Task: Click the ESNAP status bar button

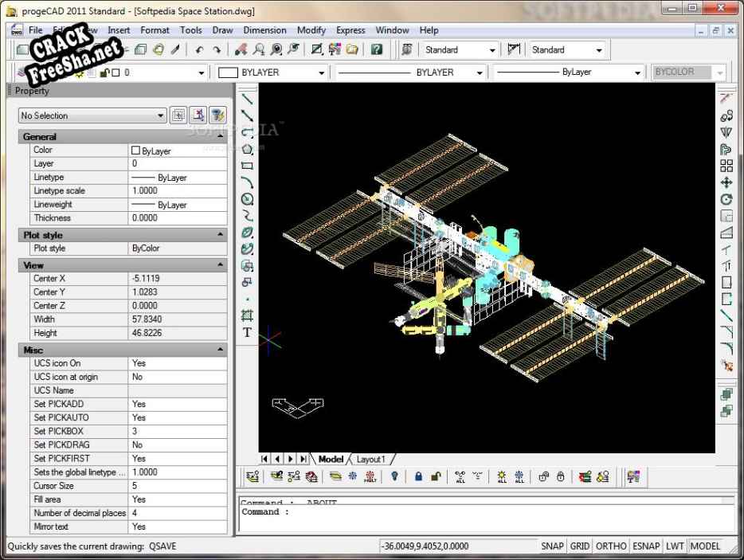Action: [645, 546]
